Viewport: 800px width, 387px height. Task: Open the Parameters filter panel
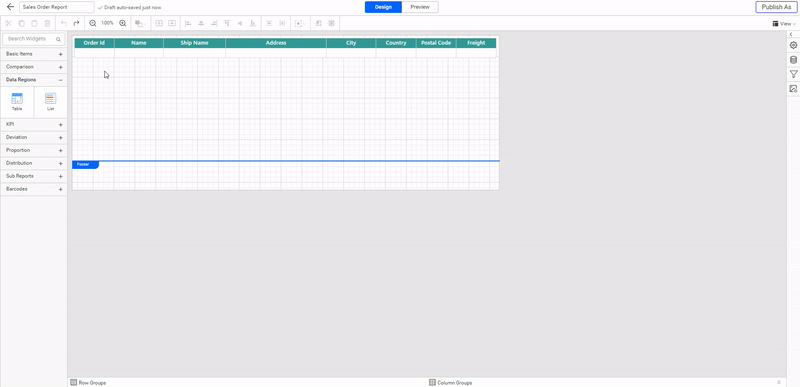(793, 74)
